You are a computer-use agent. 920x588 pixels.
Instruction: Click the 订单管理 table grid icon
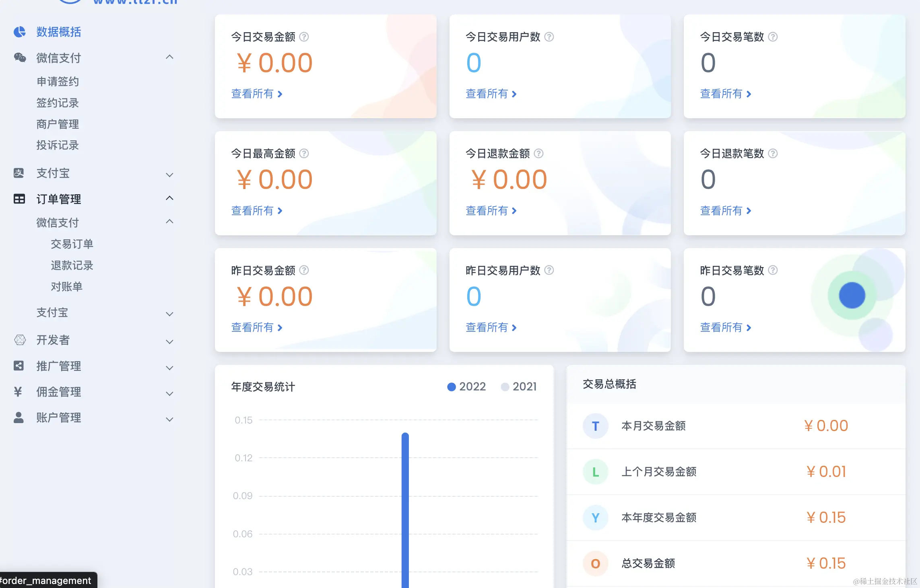19,199
